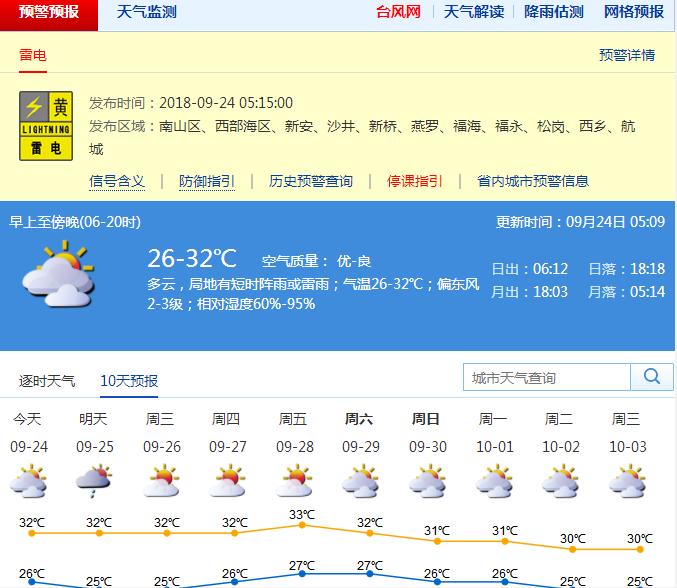Click the yellow lightning warning icon
Viewport: 677px width, 588px height.
point(46,126)
